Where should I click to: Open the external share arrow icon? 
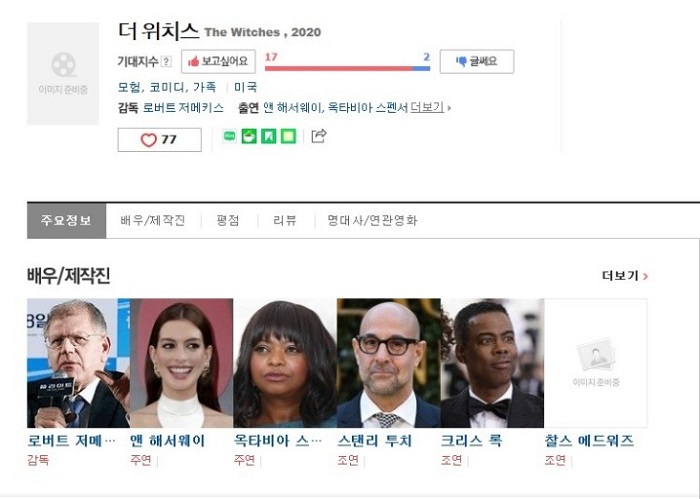(x=319, y=136)
